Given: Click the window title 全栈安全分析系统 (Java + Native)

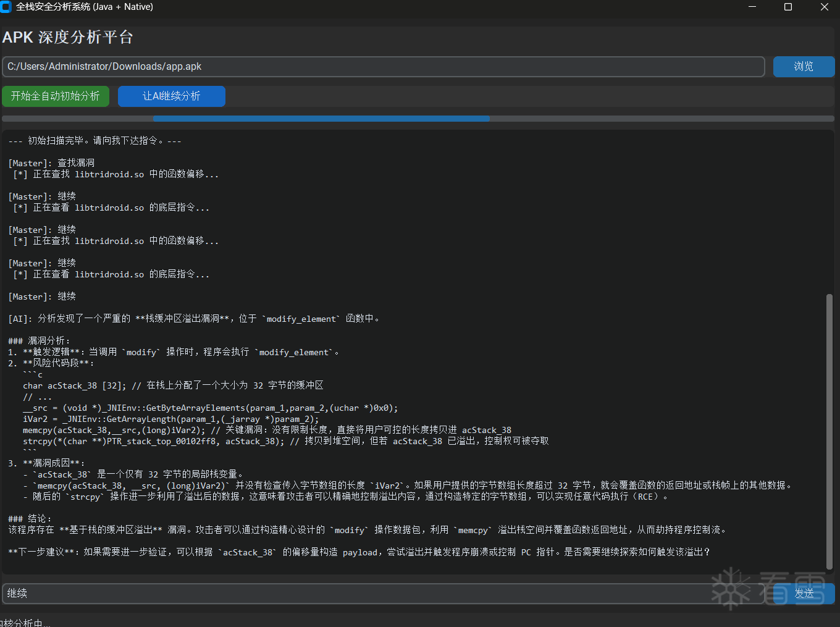Looking at the screenshot, I should pos(85,7).
